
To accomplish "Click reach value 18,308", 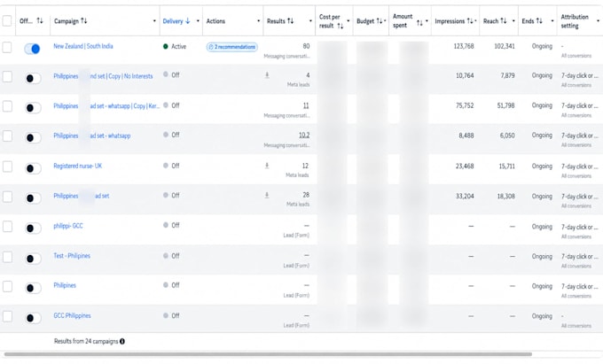I will [505, 197].
